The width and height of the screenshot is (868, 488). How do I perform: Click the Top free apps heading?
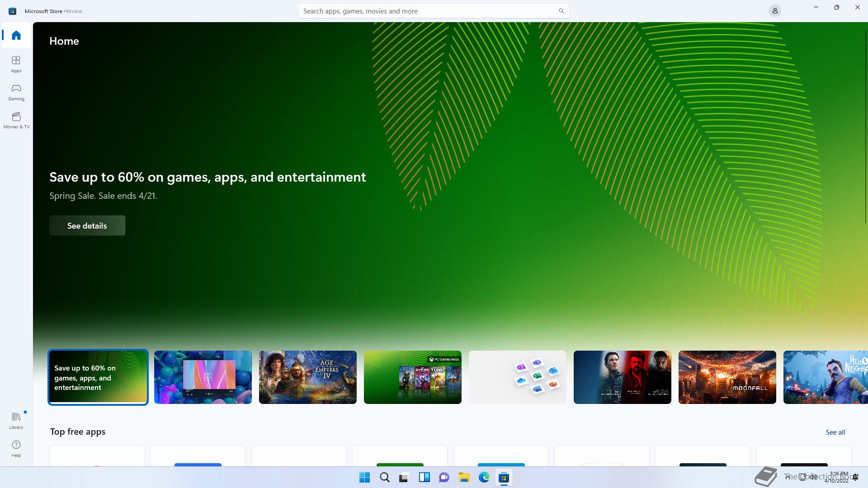point(77,432)
